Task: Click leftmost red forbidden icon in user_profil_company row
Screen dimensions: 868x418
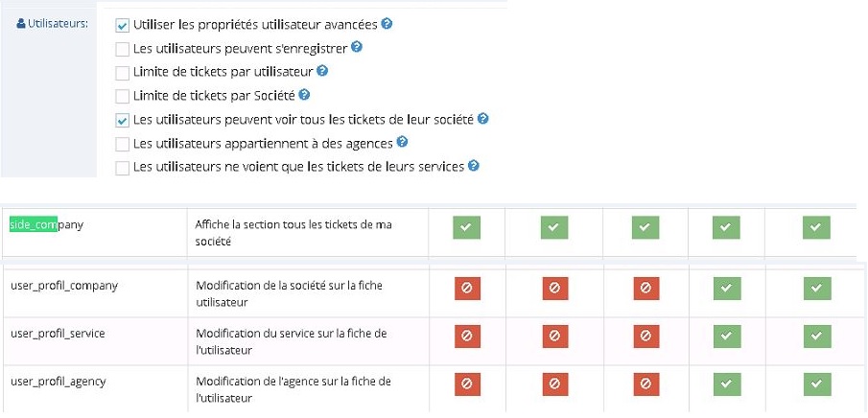Action: pyautogui.click(x=466, y=288)
